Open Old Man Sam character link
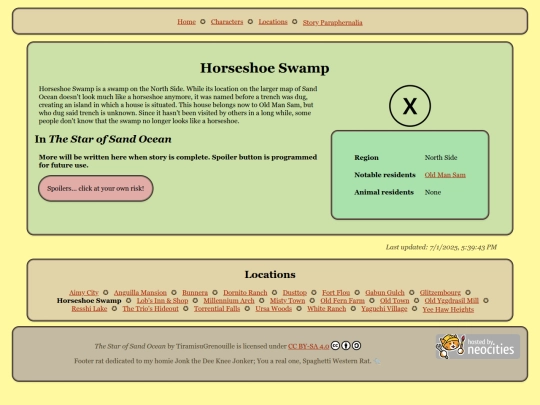 (x=445, y=175)
